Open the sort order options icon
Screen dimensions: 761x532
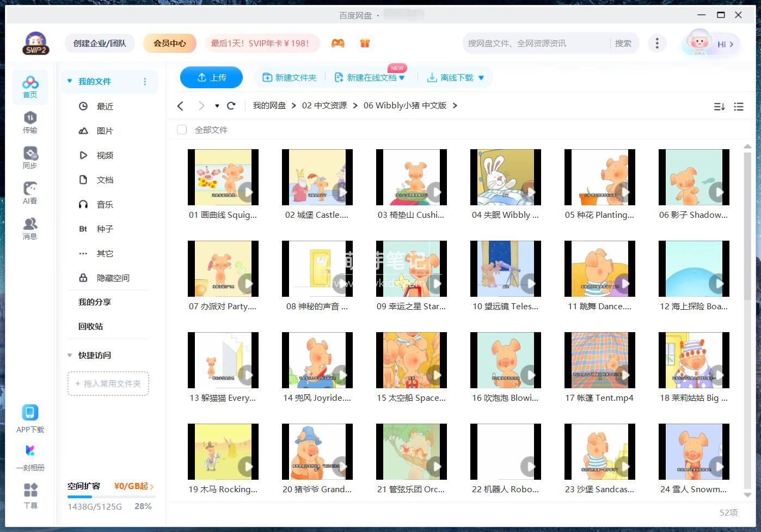coord(719,106)
